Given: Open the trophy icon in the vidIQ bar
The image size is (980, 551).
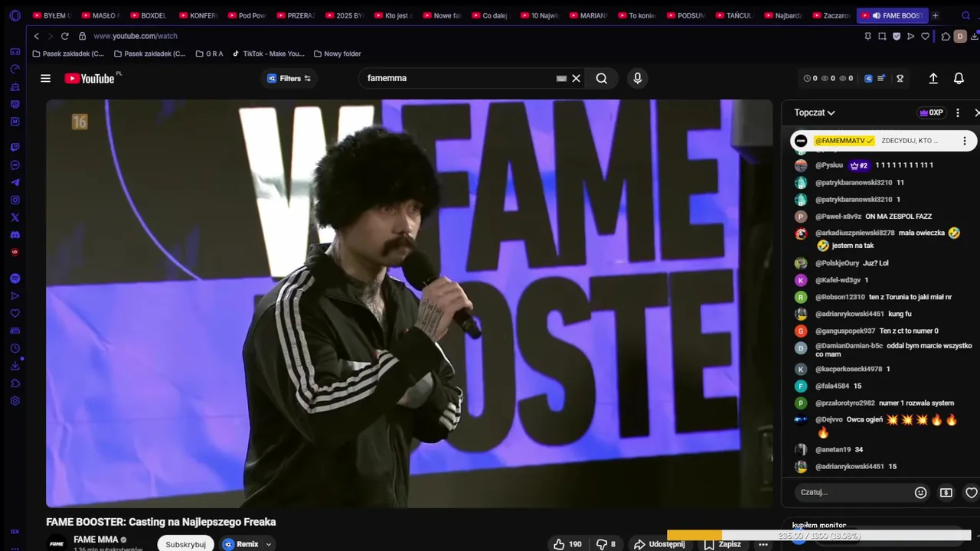Looking at the screenshot, I should tap(900, 78).
